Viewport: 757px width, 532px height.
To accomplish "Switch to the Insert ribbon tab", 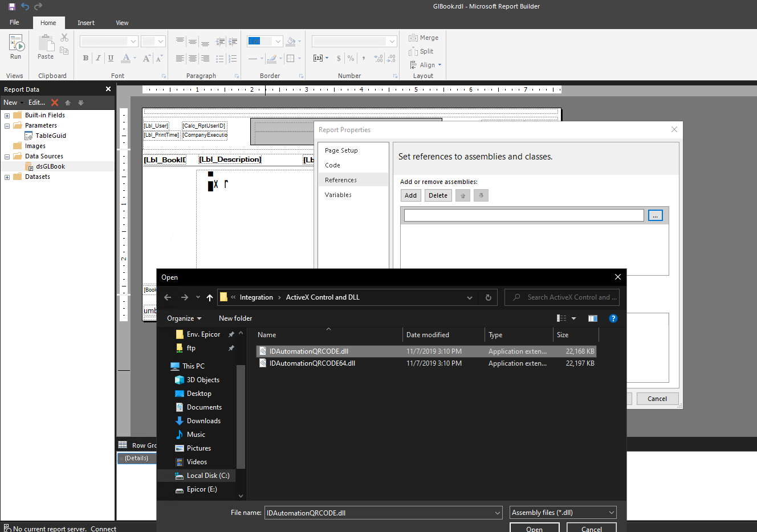I will tap(86, 23).
